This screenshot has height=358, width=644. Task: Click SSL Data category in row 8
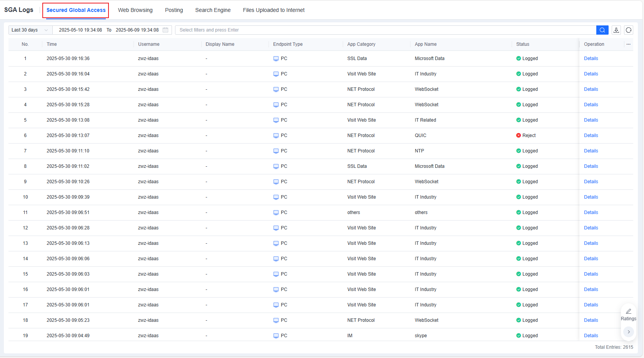coord(357,166)
